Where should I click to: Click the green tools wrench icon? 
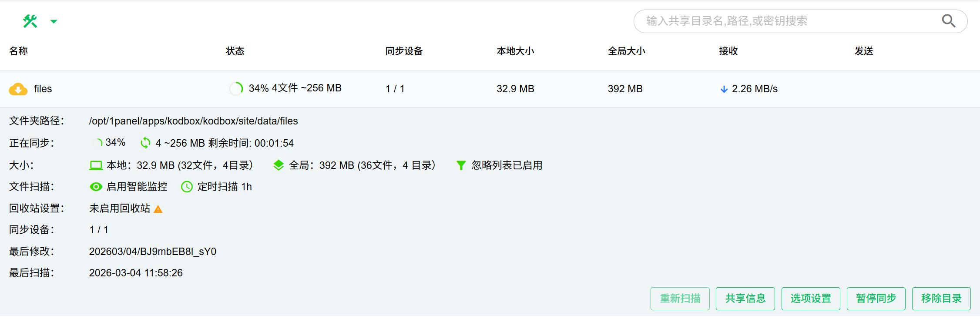(30, 21)
